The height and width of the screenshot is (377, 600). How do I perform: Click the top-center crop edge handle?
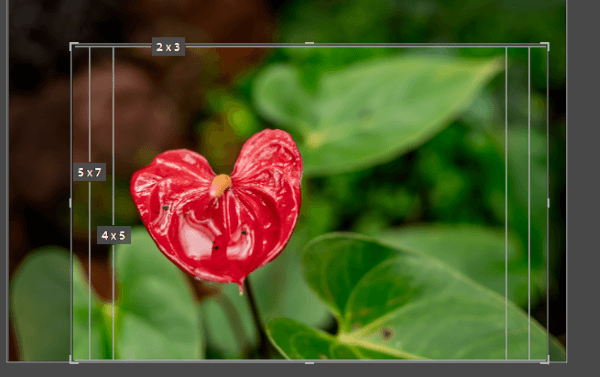click(x=309, y=43)
